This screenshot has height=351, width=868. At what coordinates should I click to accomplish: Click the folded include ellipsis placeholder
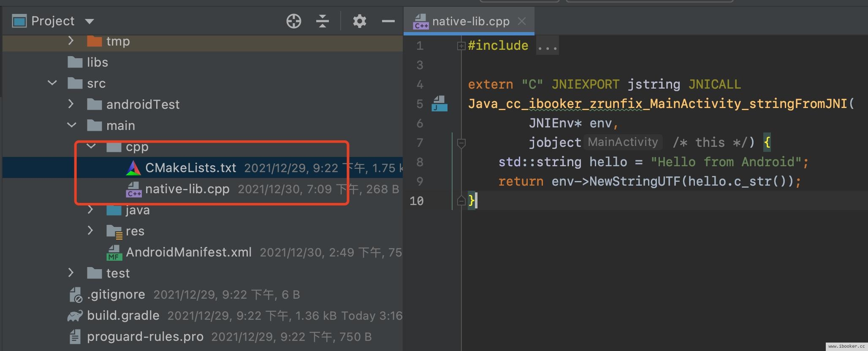[548, 46]
